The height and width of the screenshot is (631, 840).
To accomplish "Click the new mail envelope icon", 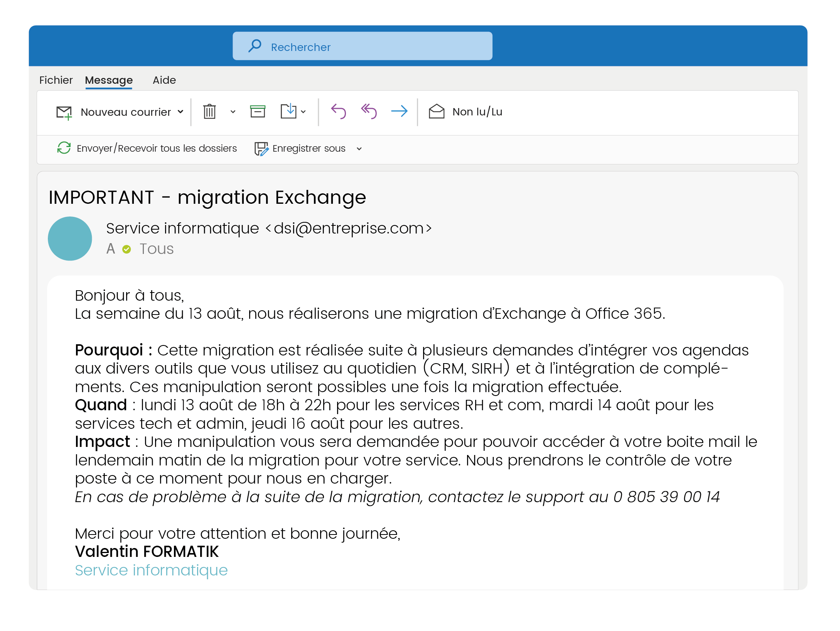I will pos(64,113).
